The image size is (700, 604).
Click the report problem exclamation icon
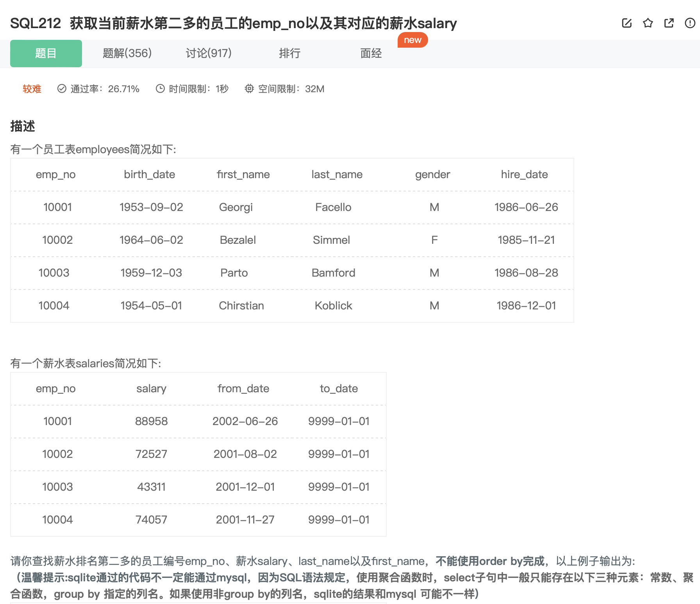pyautogui.click(x=690, y=23)
